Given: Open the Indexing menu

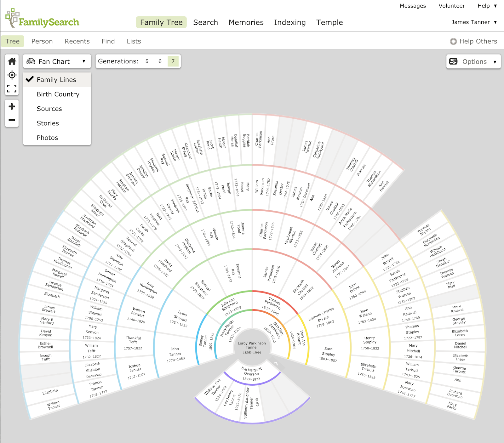Looking at the screenshot, I should click(x=290, y=22).
